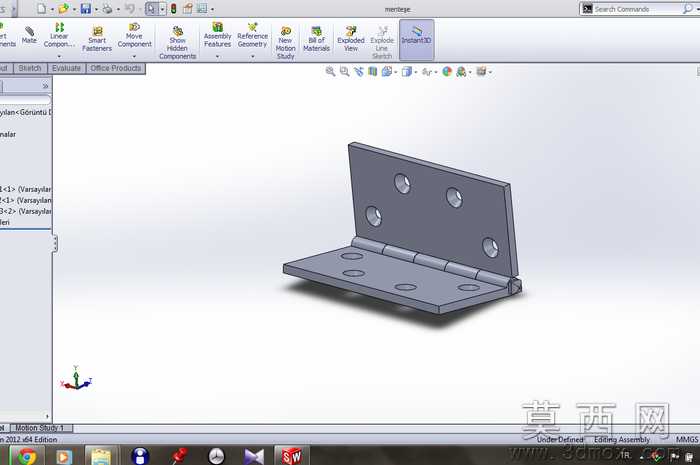Screen dimensions: 700x465
Task: Click the Apply Scene icon
Action: click(461, 71)
